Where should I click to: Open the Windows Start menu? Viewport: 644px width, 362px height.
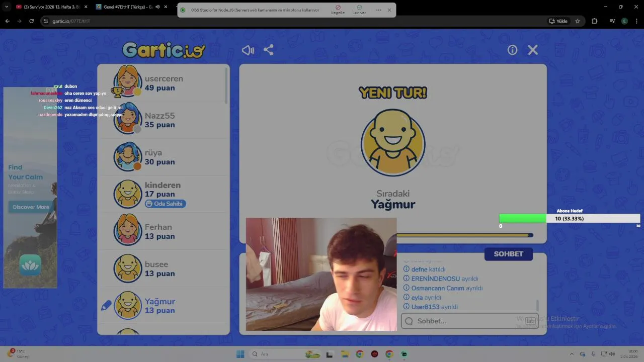(x=240, y=354)
